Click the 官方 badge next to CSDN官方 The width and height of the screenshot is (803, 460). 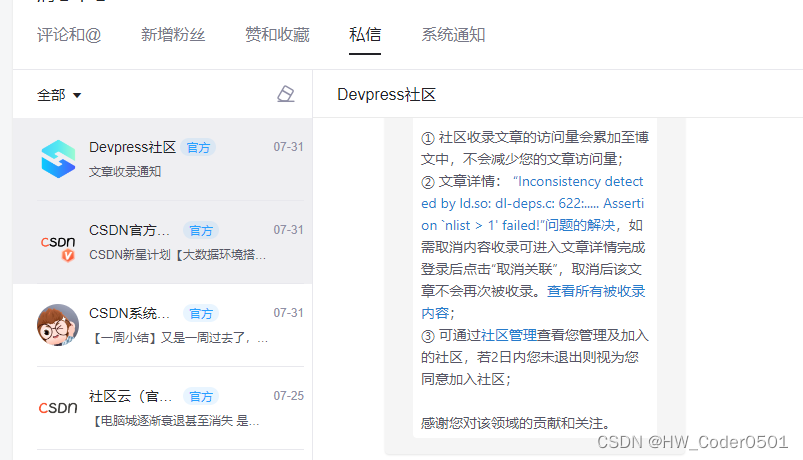tap(201, 231)
